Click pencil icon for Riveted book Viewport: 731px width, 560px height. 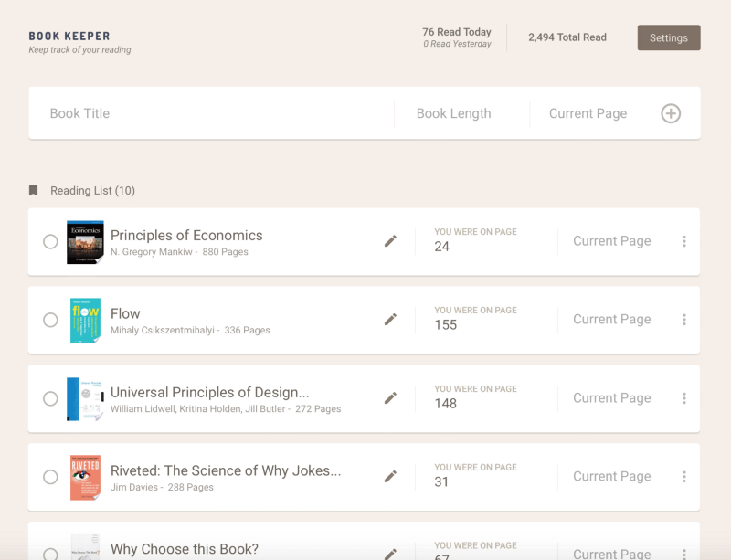[x=390, y=477]
